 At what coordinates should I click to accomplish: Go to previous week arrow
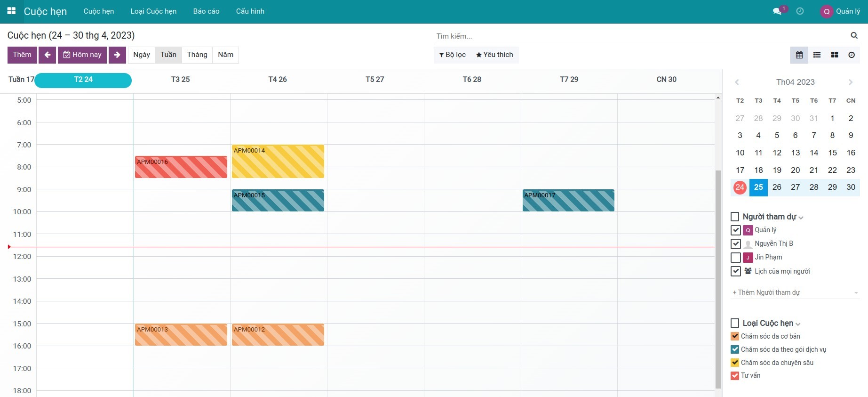click(48, 55)
